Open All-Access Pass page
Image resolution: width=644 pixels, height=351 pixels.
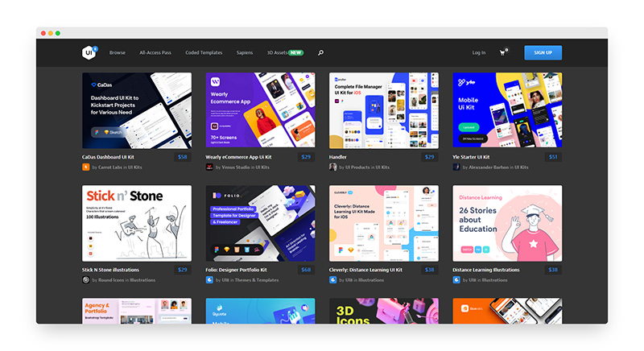(155, 52)
